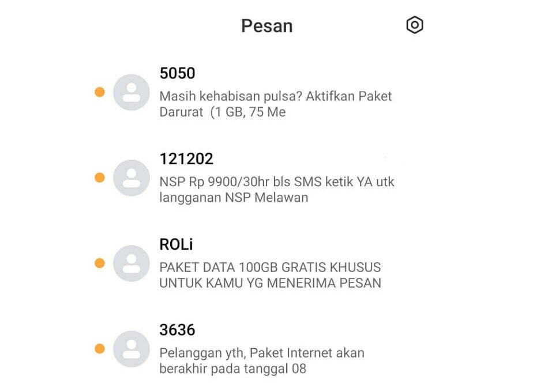548x392 pixels.
Task: Select the UNTUK KAMU YG MENERIMA PESAN line
Action: click(x=270, y=283)
